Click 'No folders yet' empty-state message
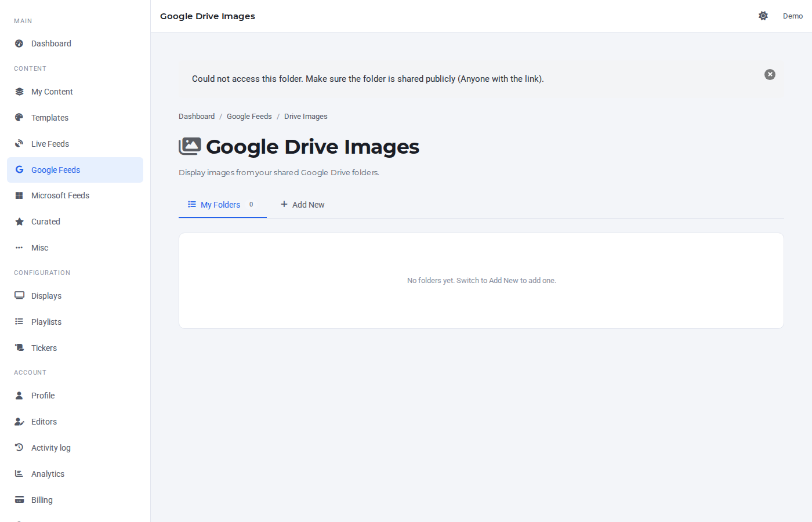This screenshot has height=522, width=812. [481, 281]
